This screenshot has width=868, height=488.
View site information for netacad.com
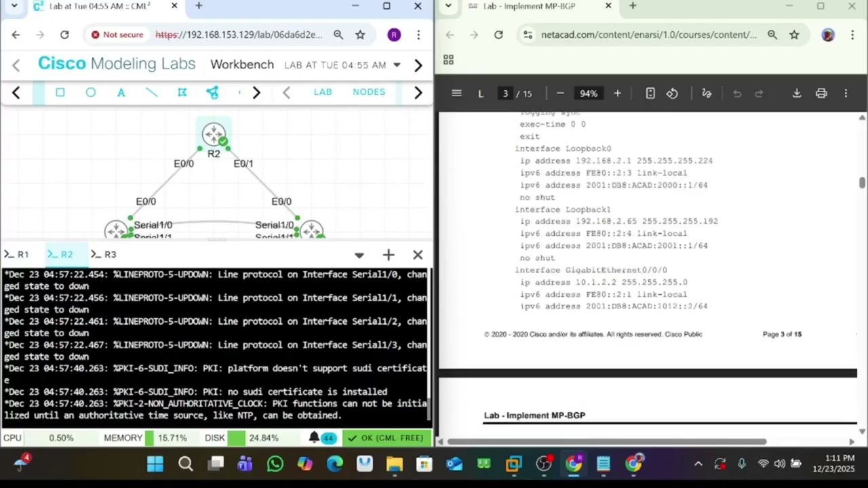tap(526, 35)
